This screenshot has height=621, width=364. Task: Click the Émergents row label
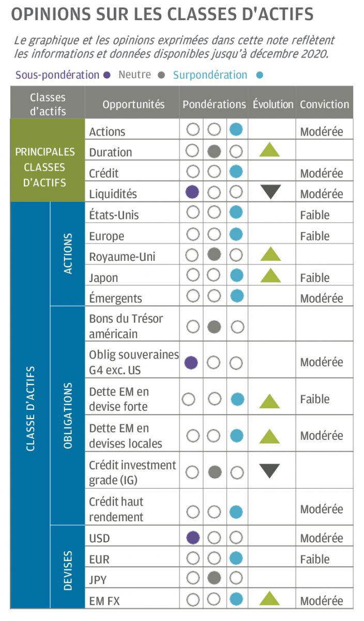coord(115,299)
